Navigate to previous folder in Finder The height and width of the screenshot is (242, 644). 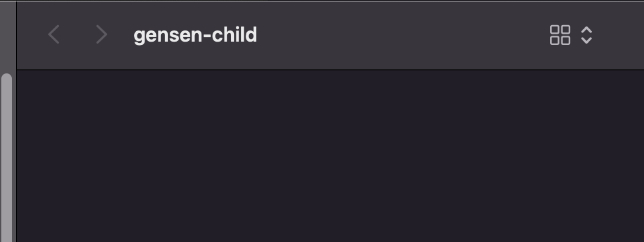coord(54,34)
